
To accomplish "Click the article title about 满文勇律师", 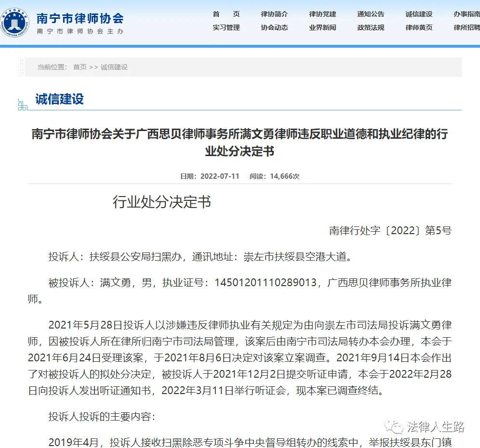I will click(x=240, y=143).
